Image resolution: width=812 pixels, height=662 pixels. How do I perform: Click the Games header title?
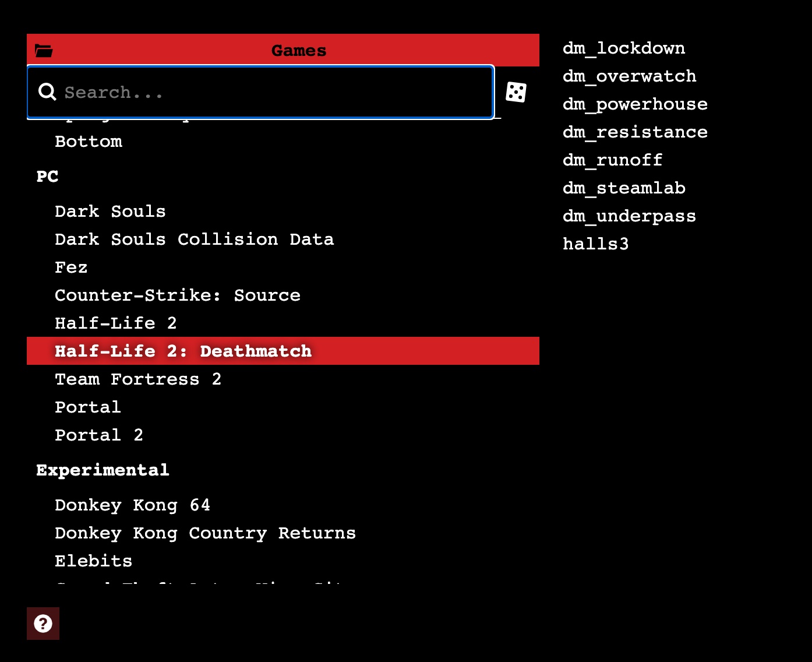click(299, 51)
